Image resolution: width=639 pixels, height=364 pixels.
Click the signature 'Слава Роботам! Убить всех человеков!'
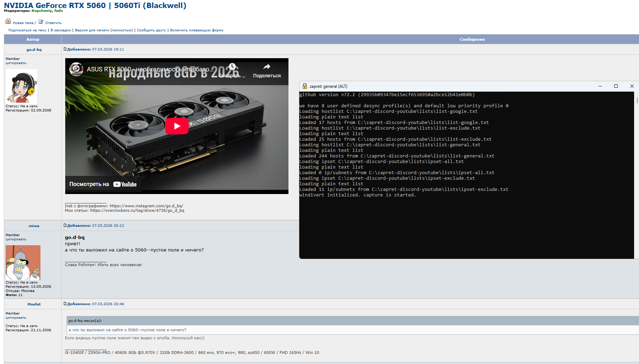tap(104, 265)
